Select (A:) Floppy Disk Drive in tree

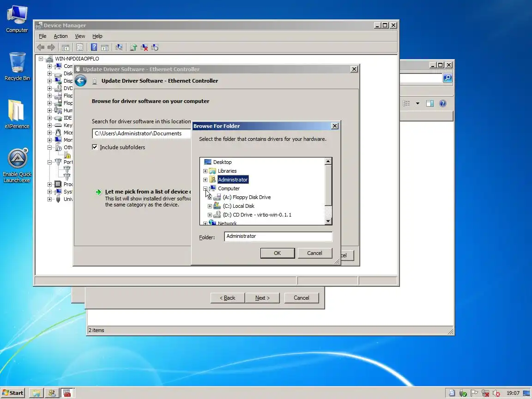pyautogui.click(x=247, y=197)
